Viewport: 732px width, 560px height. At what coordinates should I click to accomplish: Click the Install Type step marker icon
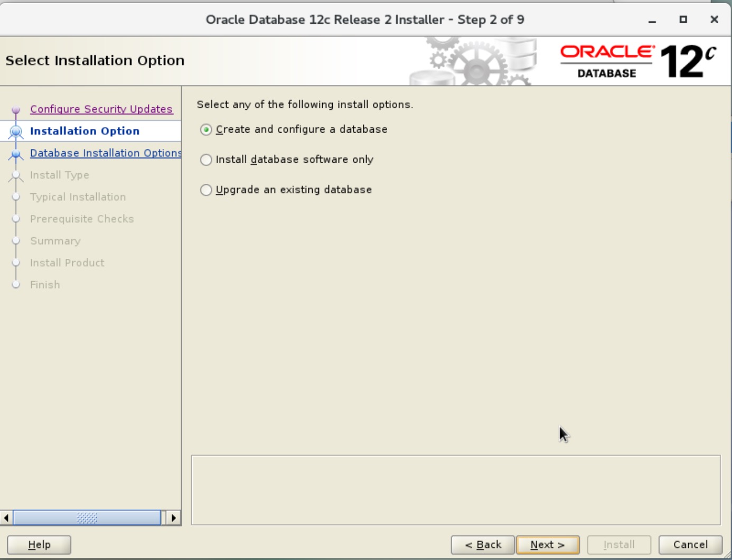point(16,176)
